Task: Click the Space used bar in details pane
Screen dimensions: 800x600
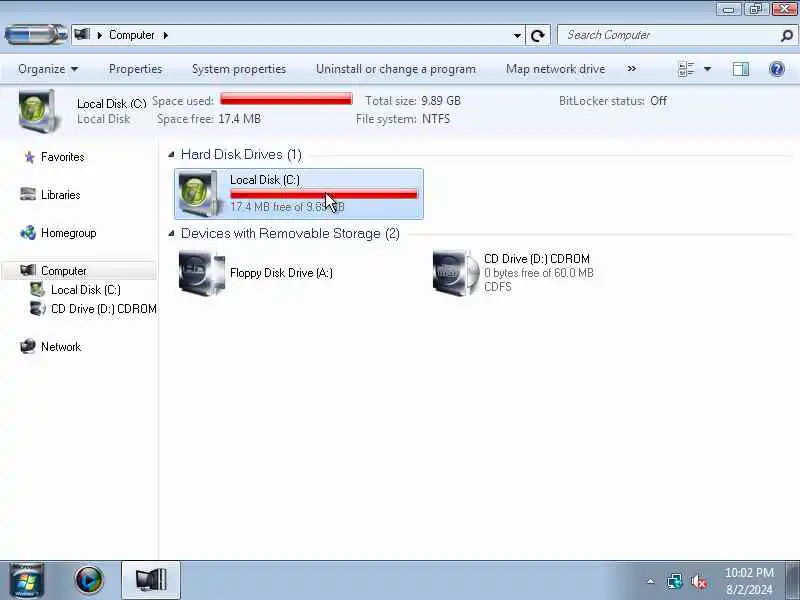Action: 286,98
